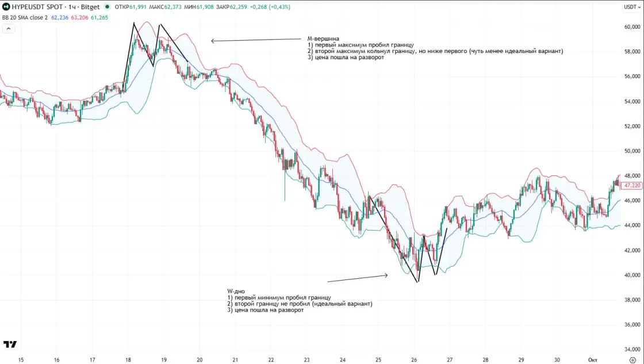Open the HYPEUSDT SPOT symbol title
This screenshot has width=644, height=364.
(56, 7)
